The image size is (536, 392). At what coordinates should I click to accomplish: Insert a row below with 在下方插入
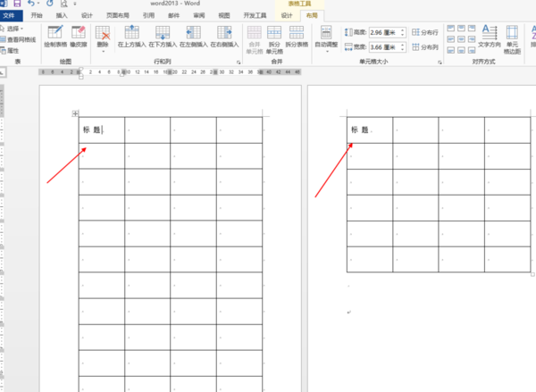click(x=163, y=37)
